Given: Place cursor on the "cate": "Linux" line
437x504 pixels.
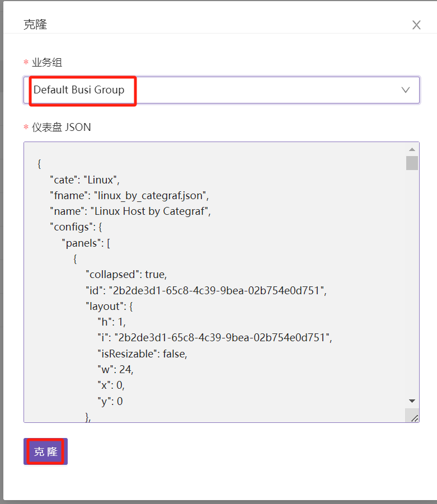Looking at the screenshot, I should (84, 180).
